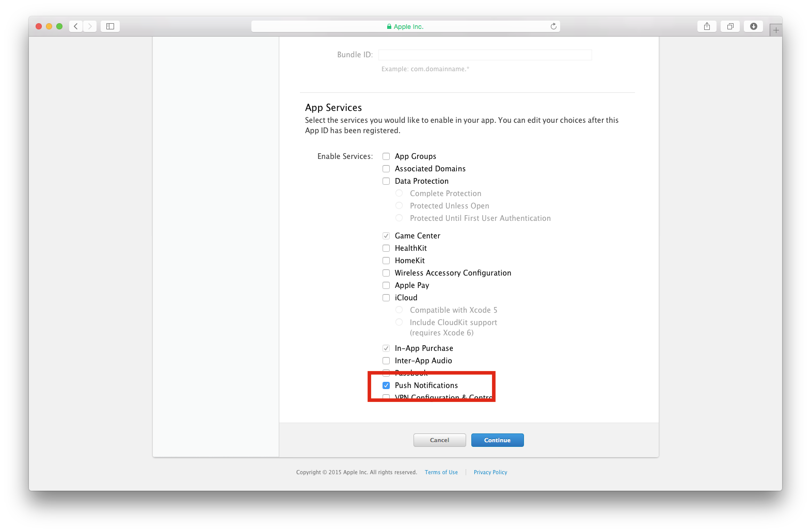Choose Protected Unless Open option
Image resolution: width=811 pixels, height=532 pixels.
tap(399, 205)
